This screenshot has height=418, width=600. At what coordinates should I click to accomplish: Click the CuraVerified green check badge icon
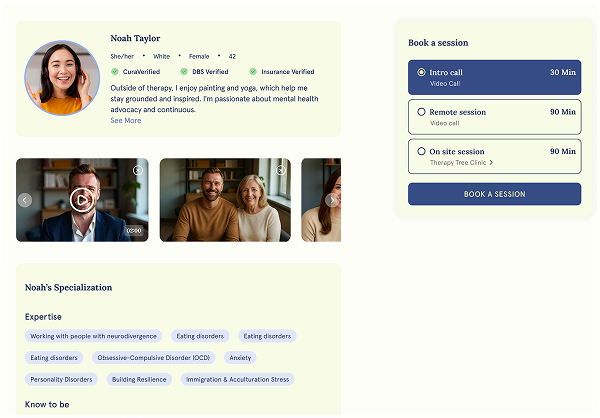coord(115,72)
